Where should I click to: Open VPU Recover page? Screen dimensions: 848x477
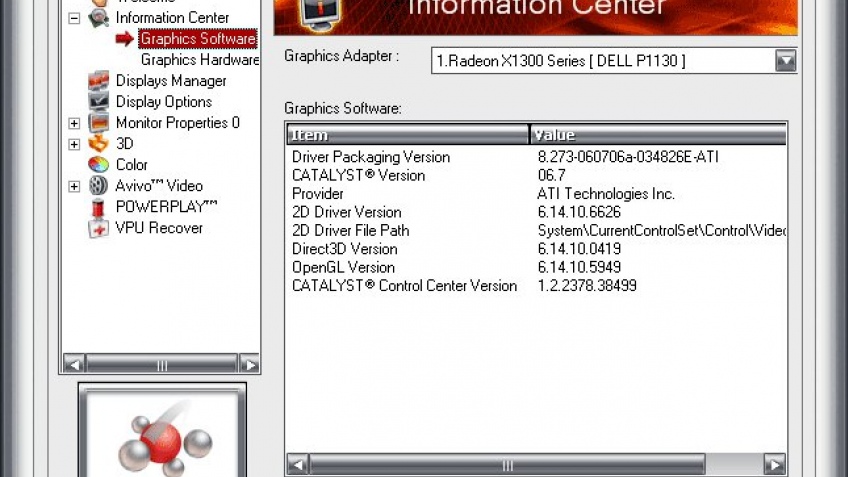coord(159,228)
